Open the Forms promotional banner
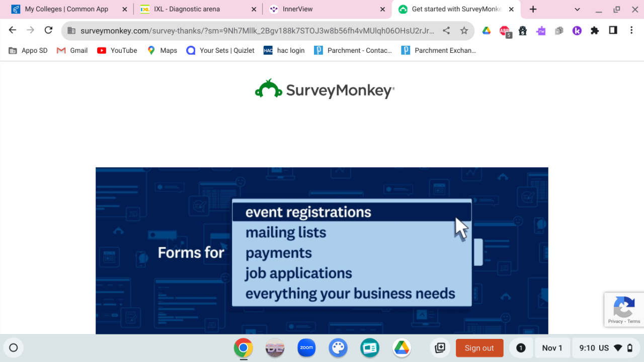644x362 pixels. coord(322,250)
